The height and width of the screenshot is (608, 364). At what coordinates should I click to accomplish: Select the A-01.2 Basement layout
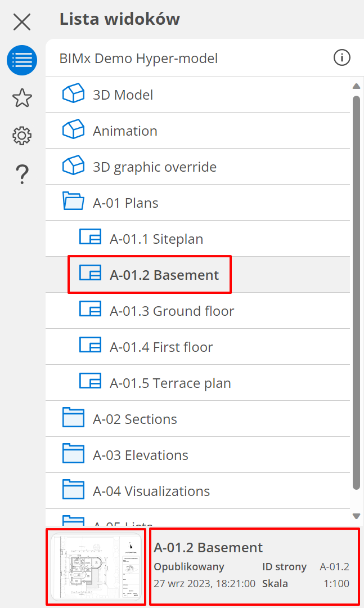(164, 275)
